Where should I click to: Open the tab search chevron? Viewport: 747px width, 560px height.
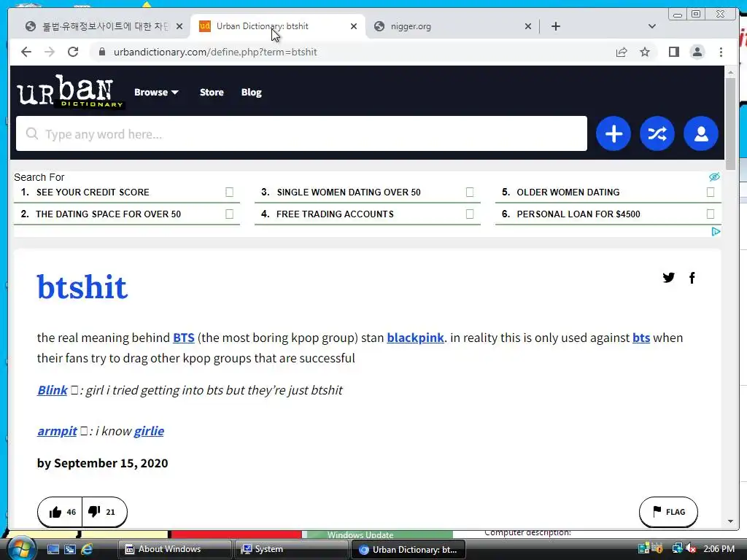(x=651, y=26)
